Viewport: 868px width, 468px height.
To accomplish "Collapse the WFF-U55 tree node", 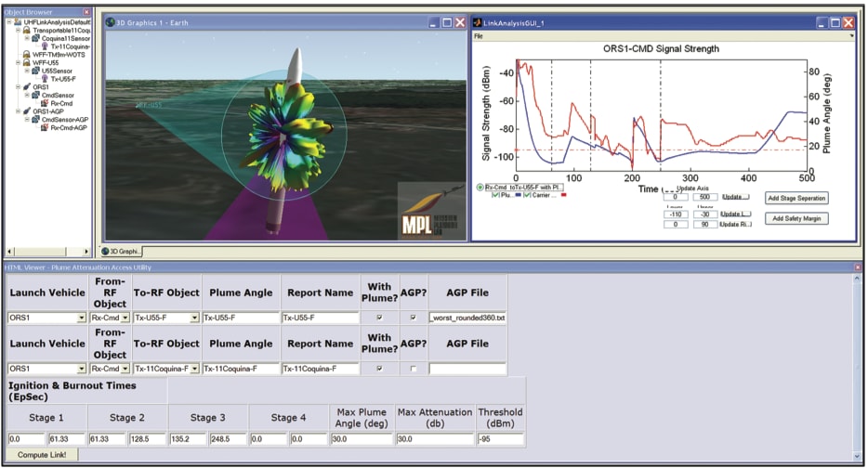I will pyautogui.click(x=19, y=62).
